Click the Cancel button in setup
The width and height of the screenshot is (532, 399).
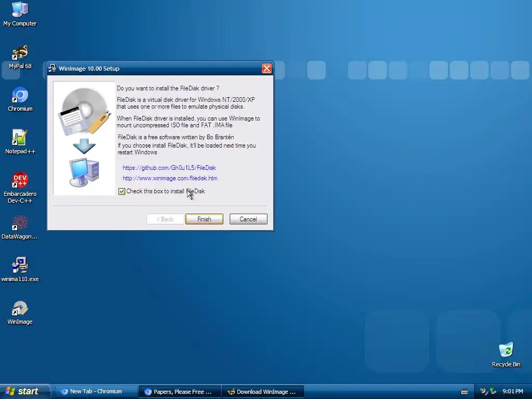click(248, 219)
